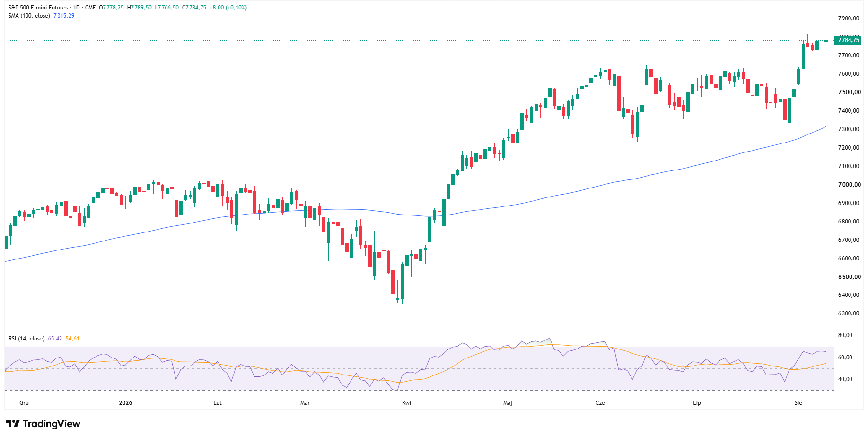This screenshot has height=438, width=868.
Task: Click the 7 500,00 price axis label
Action: pyautogui.click(x=849, y=92)
